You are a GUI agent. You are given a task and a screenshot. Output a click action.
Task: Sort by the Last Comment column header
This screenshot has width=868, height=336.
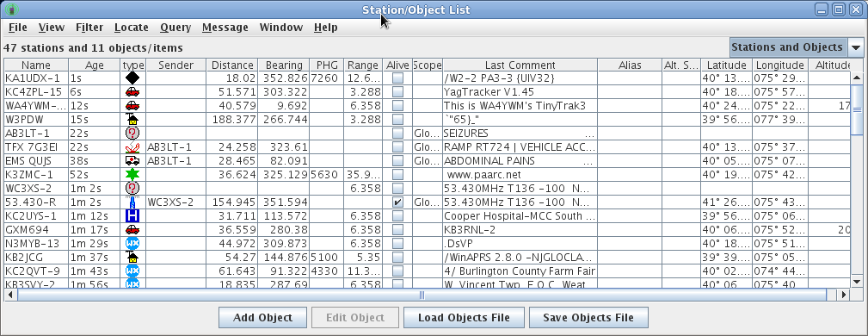pos(520,65)
